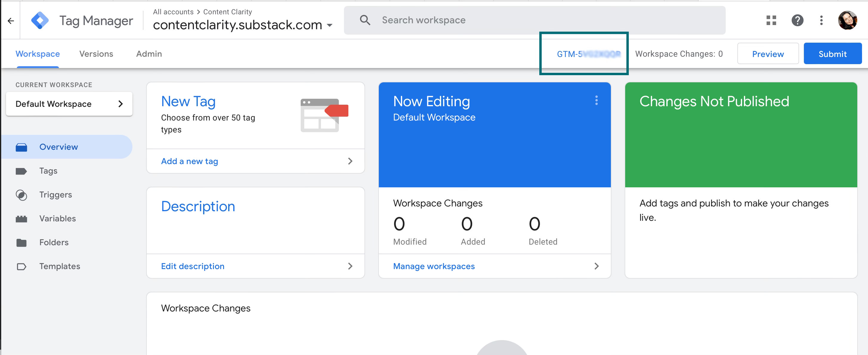Open the help question mark icon
Image resolution: width=868 pixels, height=355 pixels.
[797, 20]
